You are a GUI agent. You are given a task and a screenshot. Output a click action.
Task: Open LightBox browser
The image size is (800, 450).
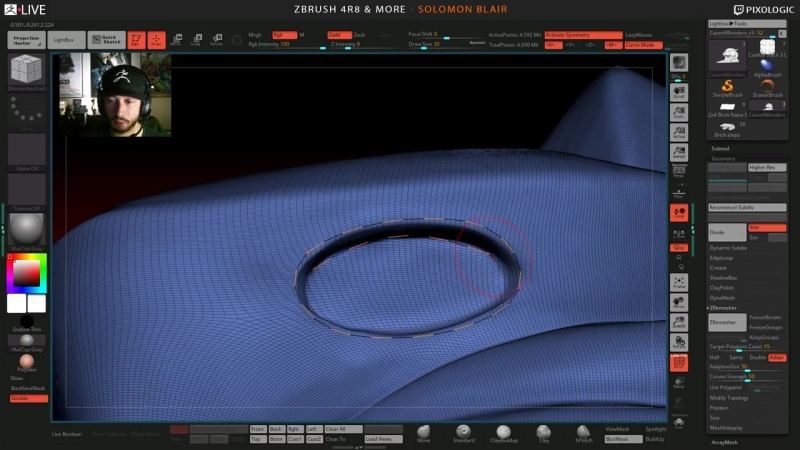66,40
